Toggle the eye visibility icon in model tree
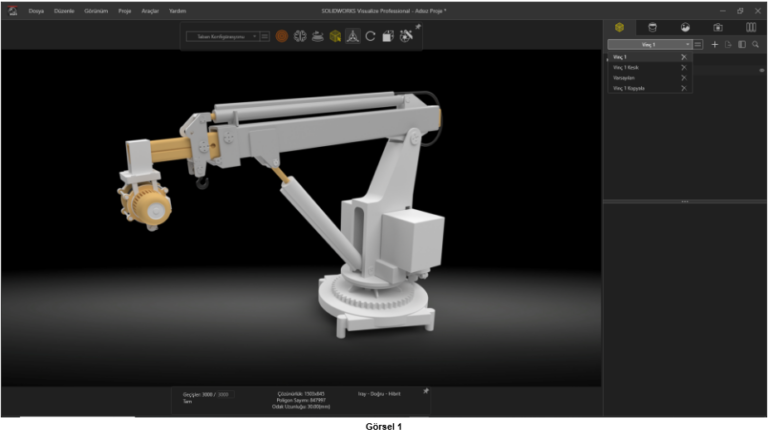This screenshot has height=434, width=768. pyautogui.click(x=761, y=70)
